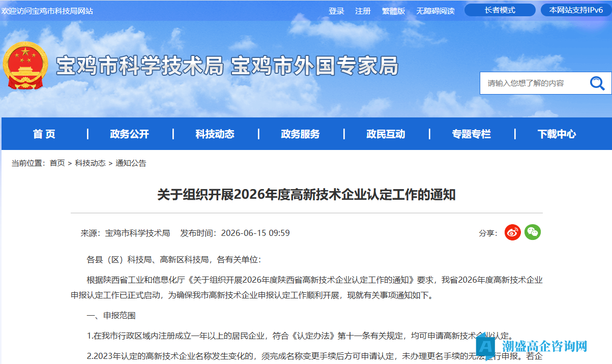
Task: Click 科技动态 in breadcrumb
Action: tap(91, 163)
